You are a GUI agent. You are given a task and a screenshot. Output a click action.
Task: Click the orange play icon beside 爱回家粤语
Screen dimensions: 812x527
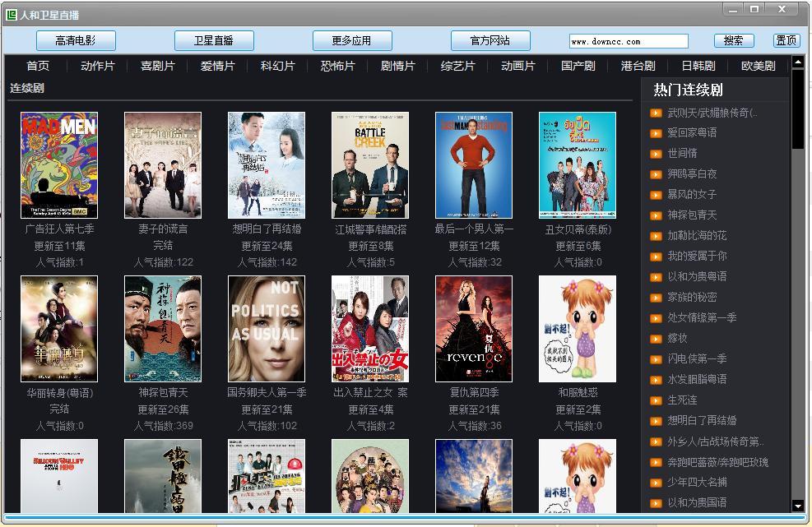656,133
